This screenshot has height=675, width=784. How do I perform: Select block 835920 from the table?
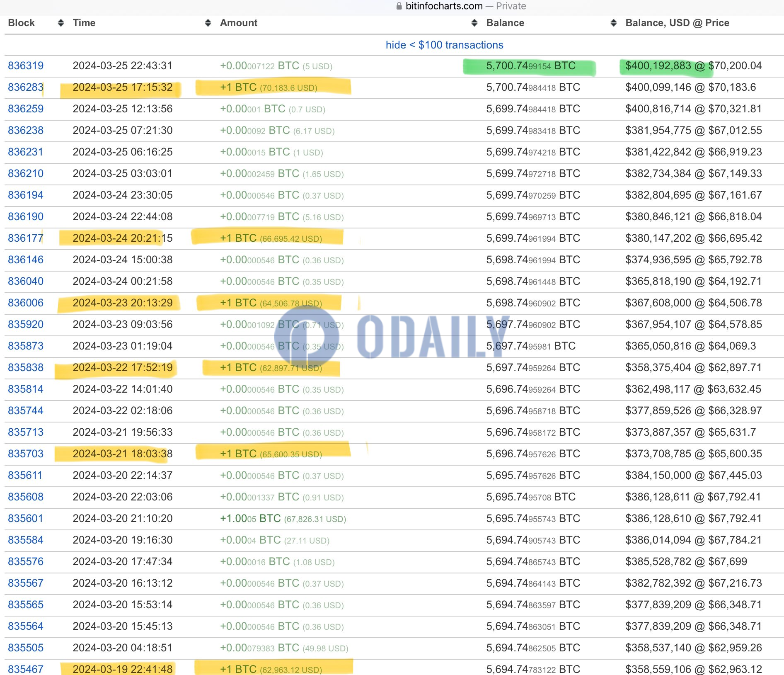click(x=26, y=324)
